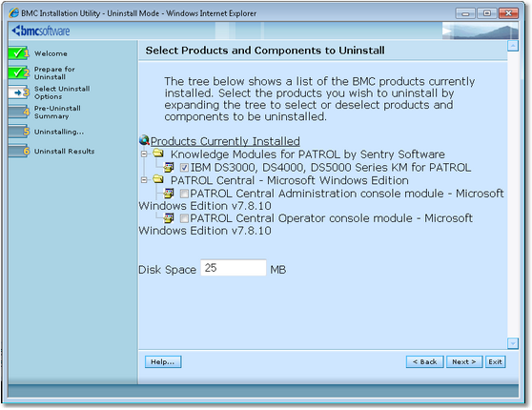Screen dimensions: 532x410
Task: Collapse PATROL Central Microsoft Windows Edition node
Action: [x=144, y=180]
